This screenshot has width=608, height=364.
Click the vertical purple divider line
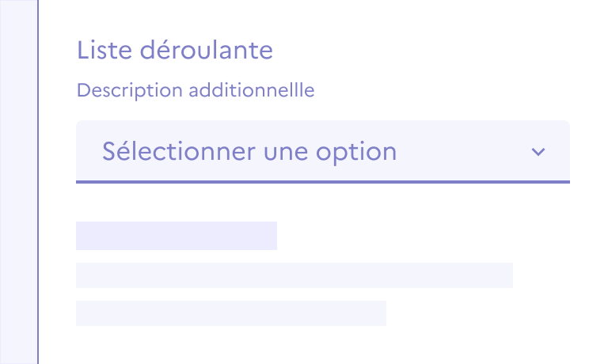tap(38, 182)
